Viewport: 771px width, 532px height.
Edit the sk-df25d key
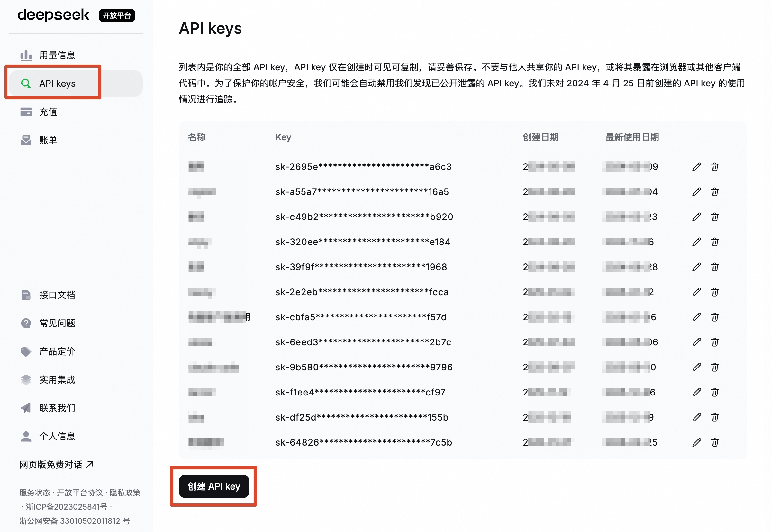tap(696, 417)
